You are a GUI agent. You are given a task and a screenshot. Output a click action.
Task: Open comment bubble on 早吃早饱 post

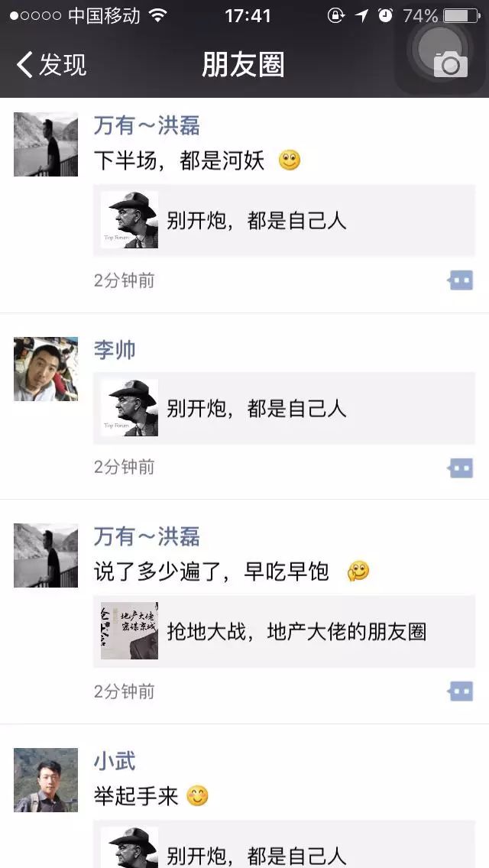[460, 691]
